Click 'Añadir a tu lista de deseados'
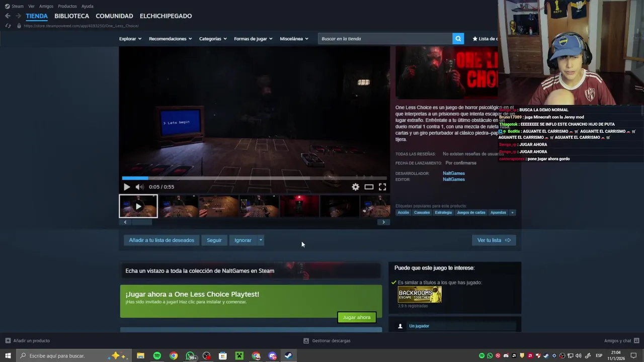This screenshot has width=644, height=362. [162, 240]
